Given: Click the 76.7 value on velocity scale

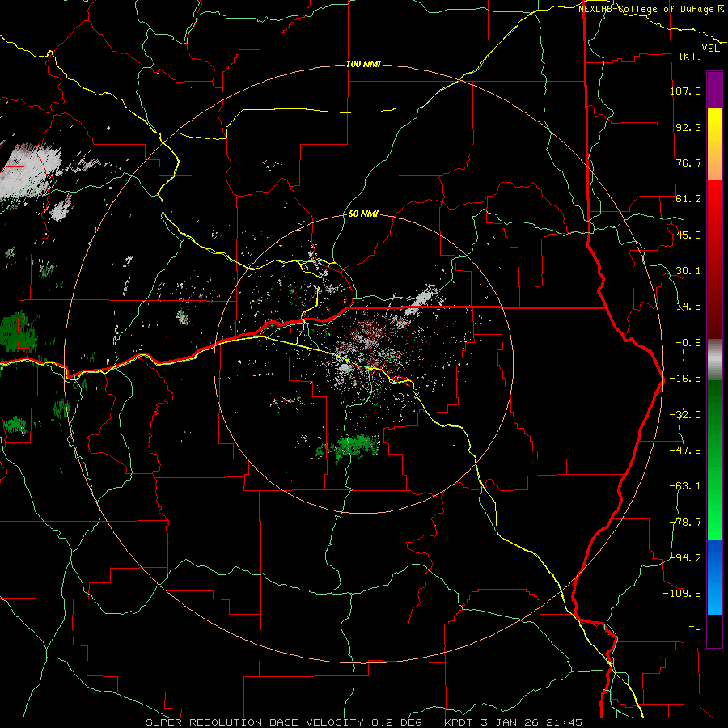Looking at the screenshot, I should click(688, 163).
